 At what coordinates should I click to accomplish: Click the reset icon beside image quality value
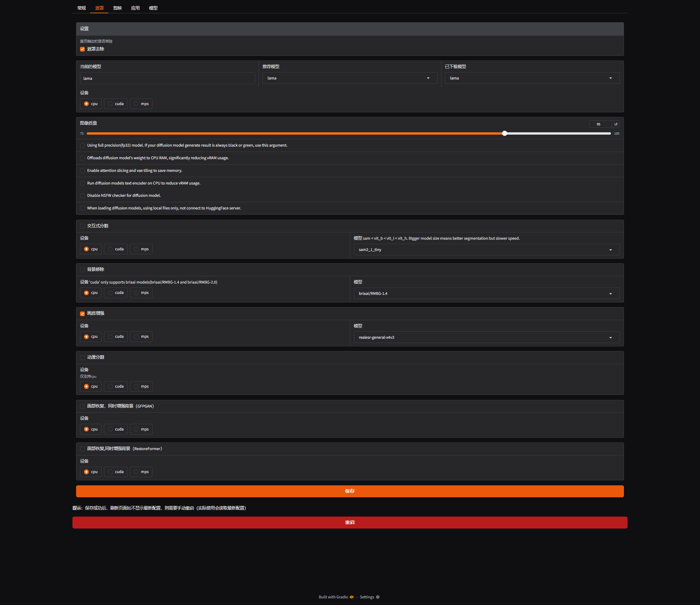click(616, 124)
